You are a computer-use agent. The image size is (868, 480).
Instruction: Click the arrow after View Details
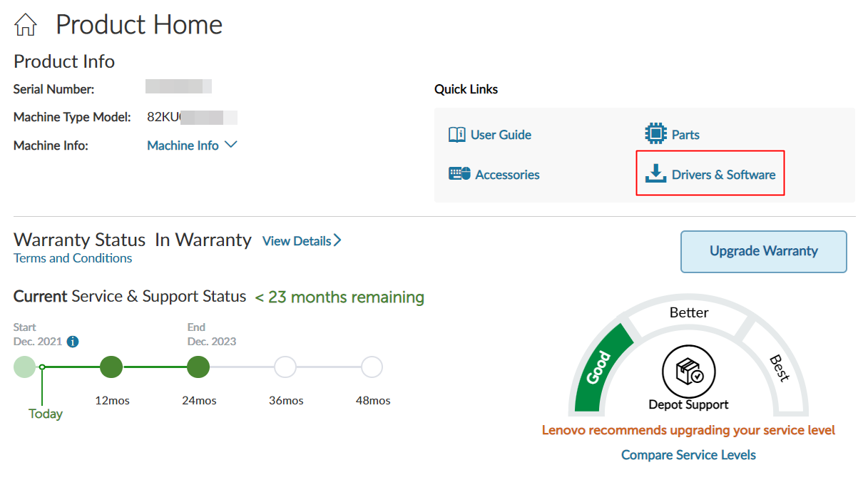338,241
